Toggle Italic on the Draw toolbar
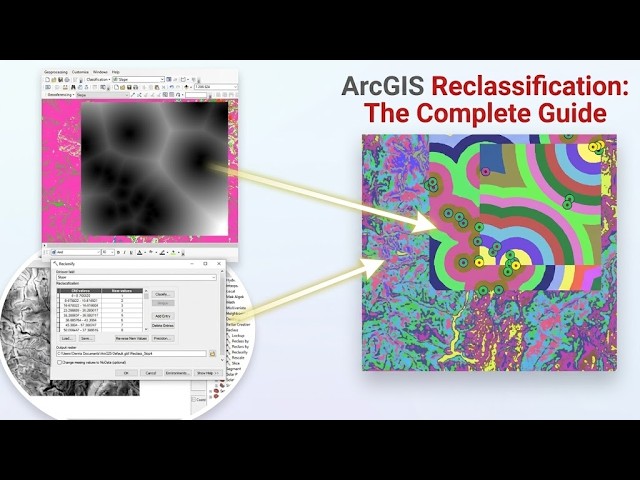640x480 pixels. tap(125, 252)
